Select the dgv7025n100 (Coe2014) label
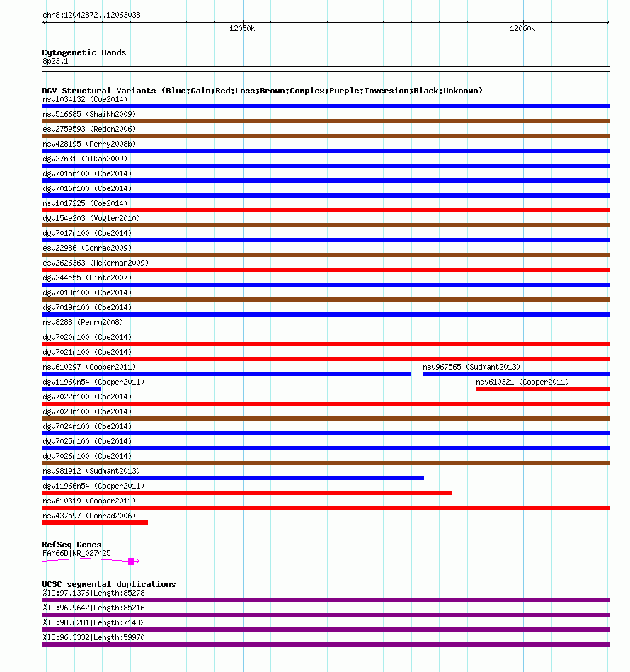This screenshot has height=672, width=630. point(87,441)
